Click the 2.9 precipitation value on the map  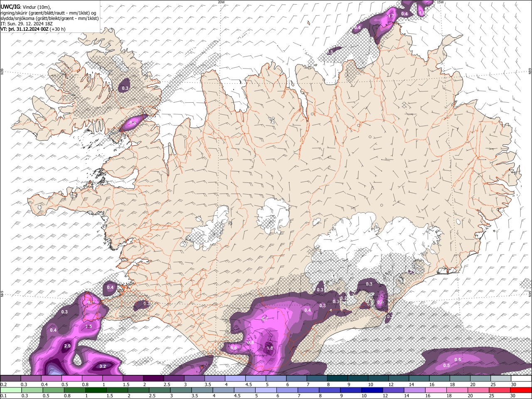pos(67,346)
